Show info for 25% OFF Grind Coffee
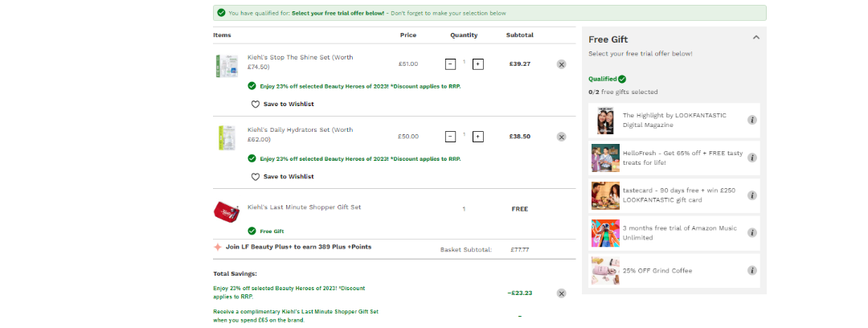The height and width of the screenshot is (328, 868). (x=752, y=271)
